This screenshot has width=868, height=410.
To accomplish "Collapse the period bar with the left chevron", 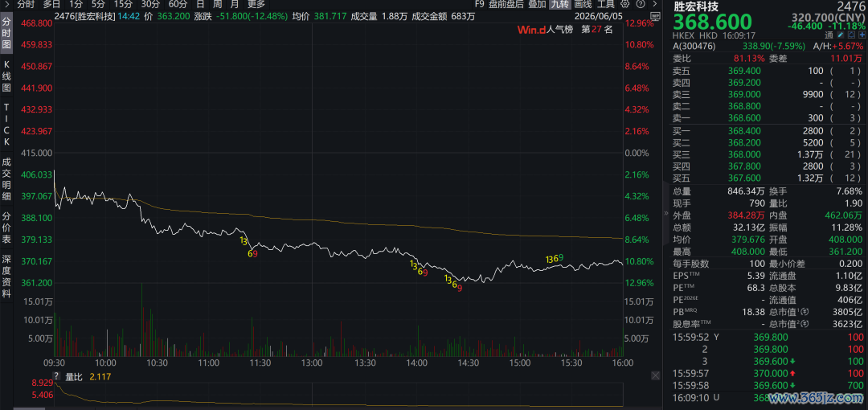I will tap(6, 4).
